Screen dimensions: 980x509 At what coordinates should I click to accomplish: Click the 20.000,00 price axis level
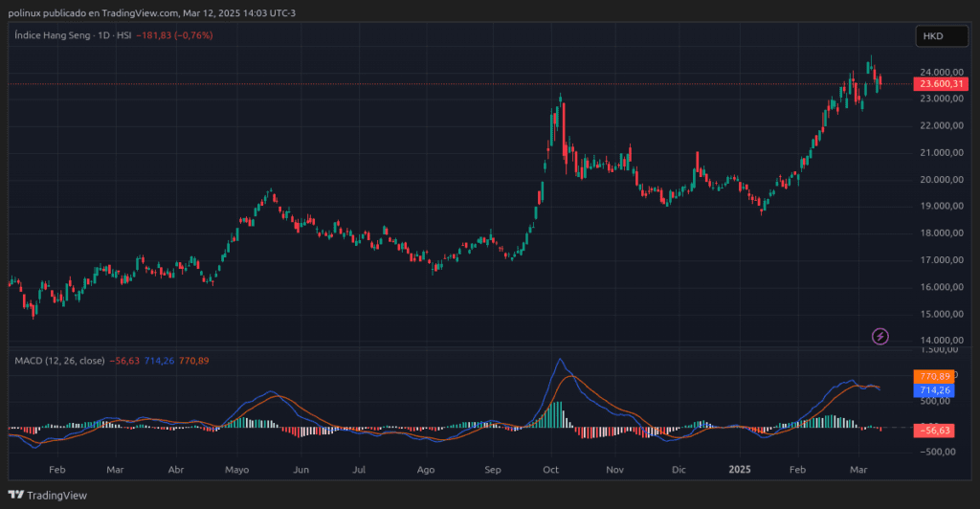click(x=941, y=179)
